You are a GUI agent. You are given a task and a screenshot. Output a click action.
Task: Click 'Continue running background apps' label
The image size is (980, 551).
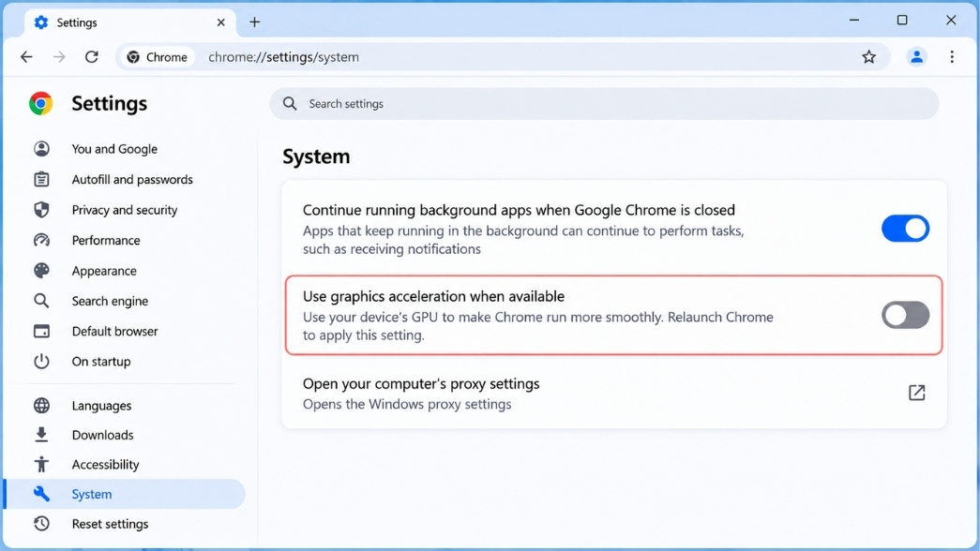click(x=519, y=210)
